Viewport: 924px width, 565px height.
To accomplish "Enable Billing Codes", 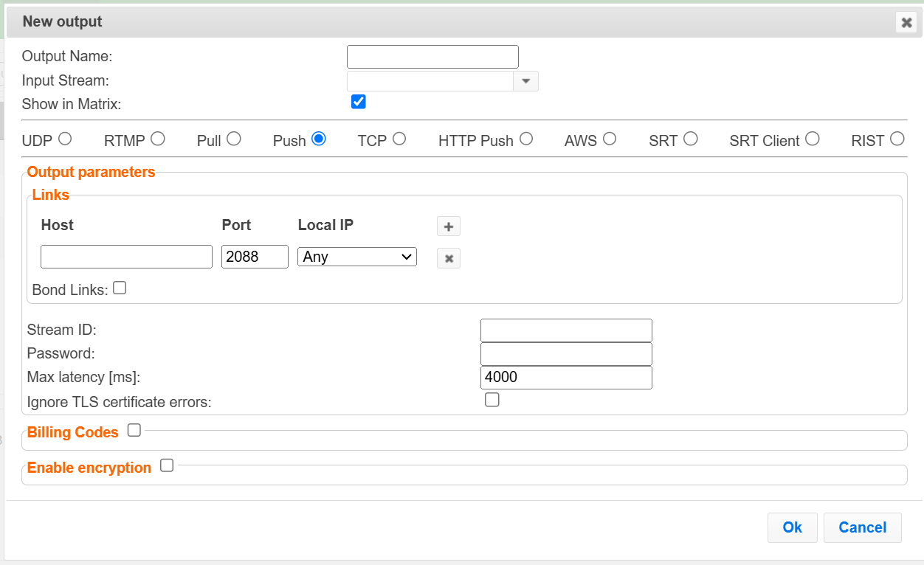I will coord(134,429).
